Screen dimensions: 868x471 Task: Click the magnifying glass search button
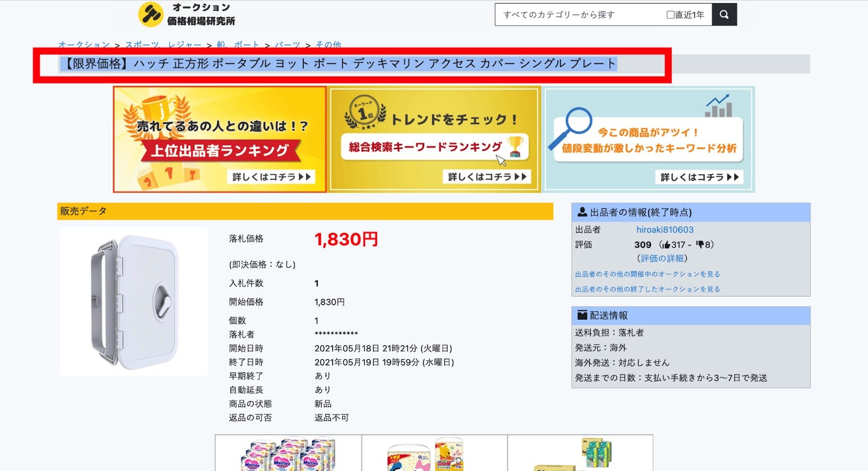(724, 15)
